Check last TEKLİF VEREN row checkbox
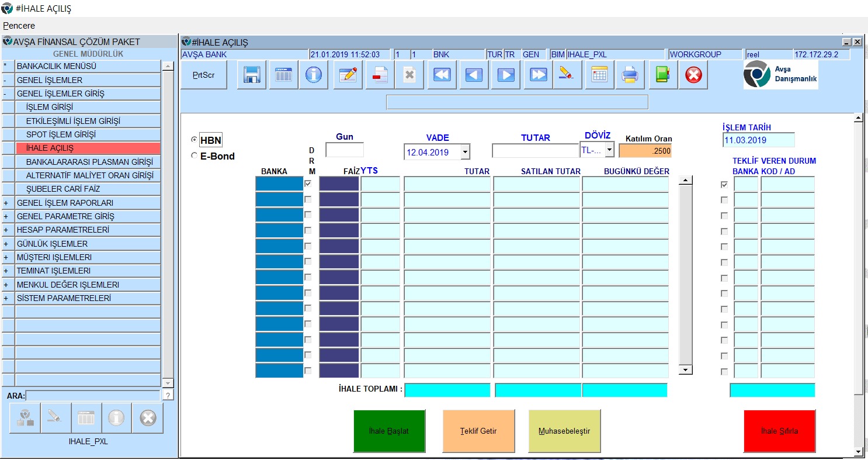Screen dimensions: 868x460 pyautogui.click(x=724, y=372)
